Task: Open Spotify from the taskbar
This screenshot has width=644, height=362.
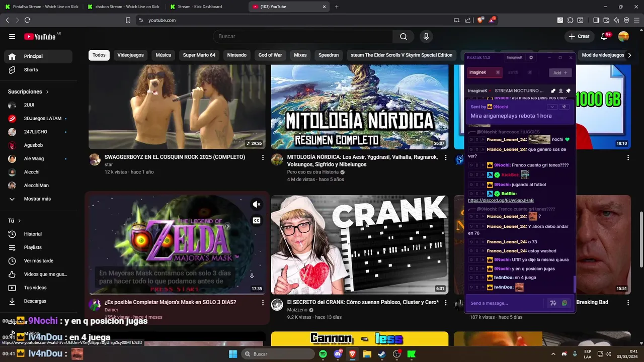Action: point(323,354)
